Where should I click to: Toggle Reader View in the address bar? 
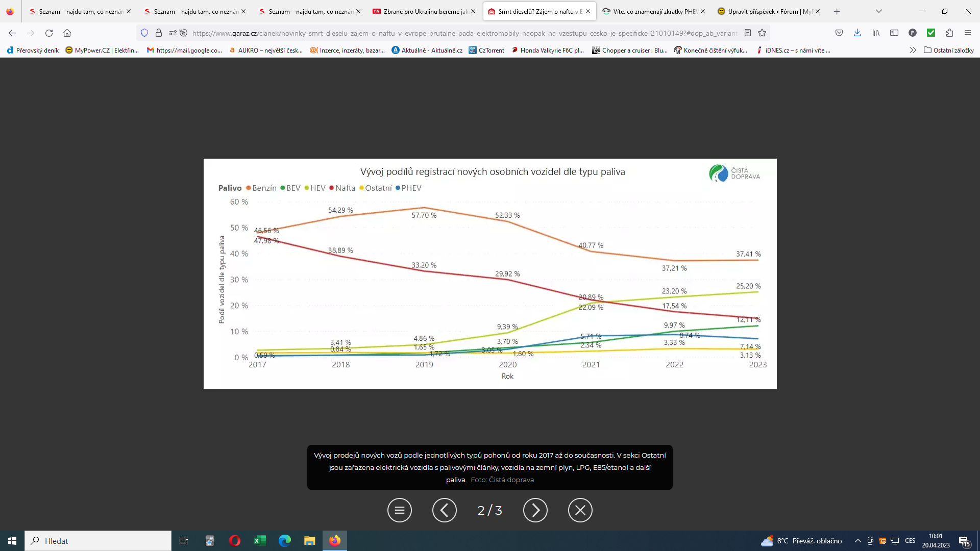748,33
